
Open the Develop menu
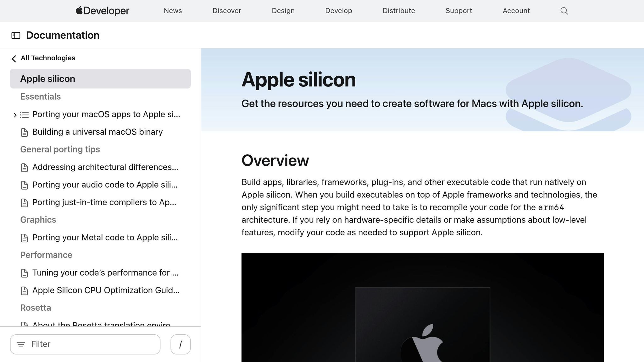coord(338,11)
